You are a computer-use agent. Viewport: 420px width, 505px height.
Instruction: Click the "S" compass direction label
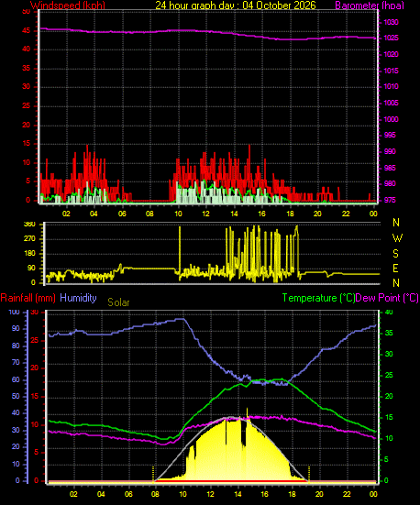(x=395, y=254)
